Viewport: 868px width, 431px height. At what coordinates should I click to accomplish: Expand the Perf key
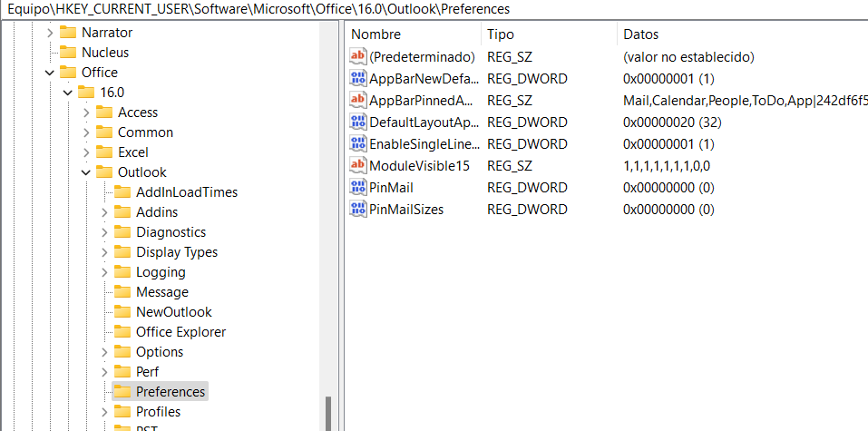tap(104, 372)
